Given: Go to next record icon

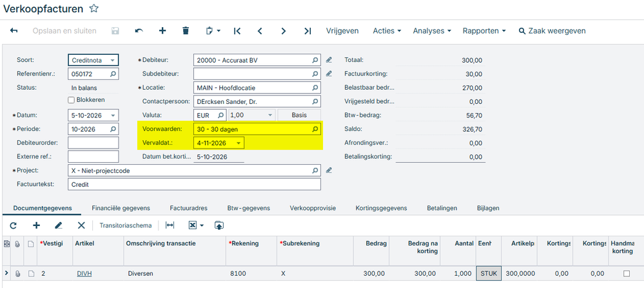Looking at the screenshot, I should (284, 31).
